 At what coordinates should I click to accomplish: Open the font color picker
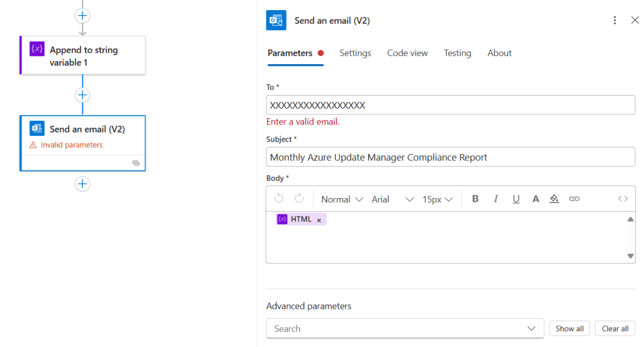[x=536, y=199]
